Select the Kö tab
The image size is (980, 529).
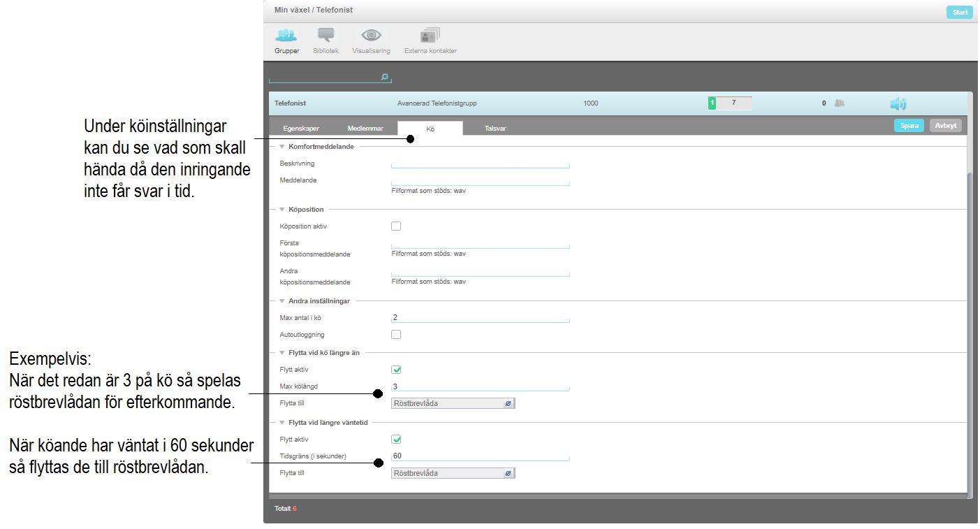click(430, 129)
